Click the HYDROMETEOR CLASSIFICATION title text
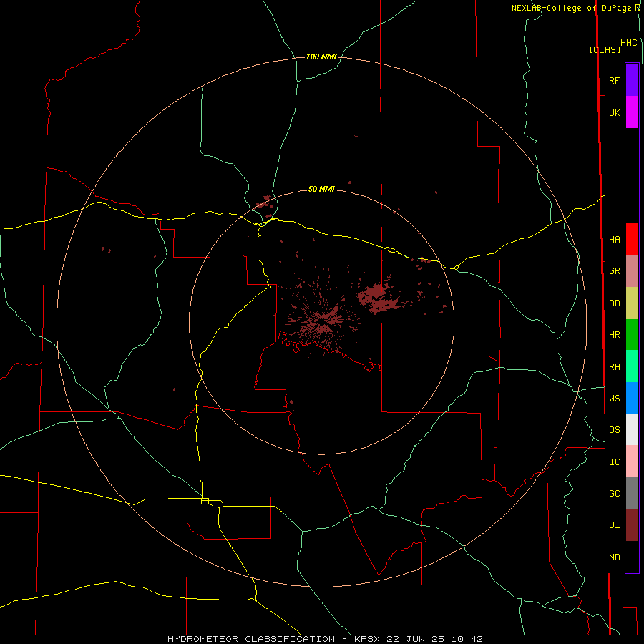The image size is (644, 644). [x=250, y=639]
